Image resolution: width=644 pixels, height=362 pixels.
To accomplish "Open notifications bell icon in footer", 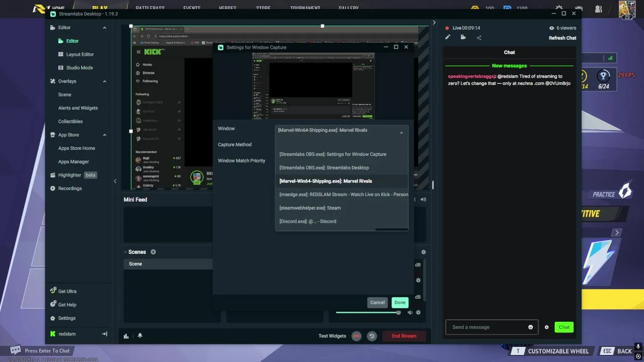I will (x=140, y=336).
